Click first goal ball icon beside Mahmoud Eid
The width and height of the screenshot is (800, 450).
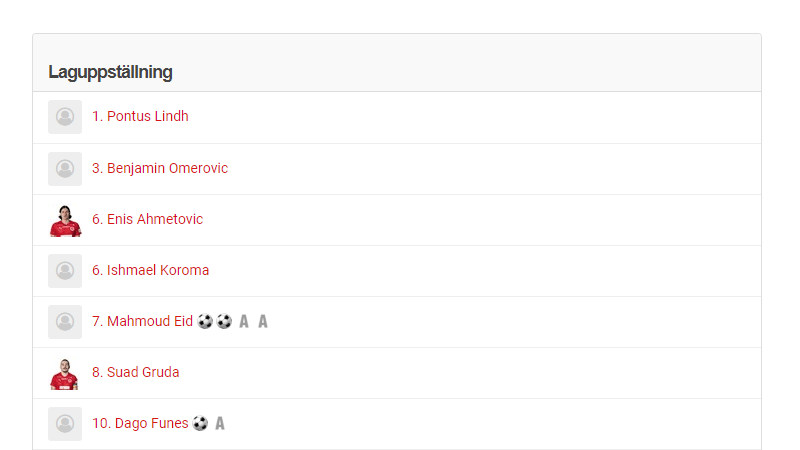pos(205,322)
